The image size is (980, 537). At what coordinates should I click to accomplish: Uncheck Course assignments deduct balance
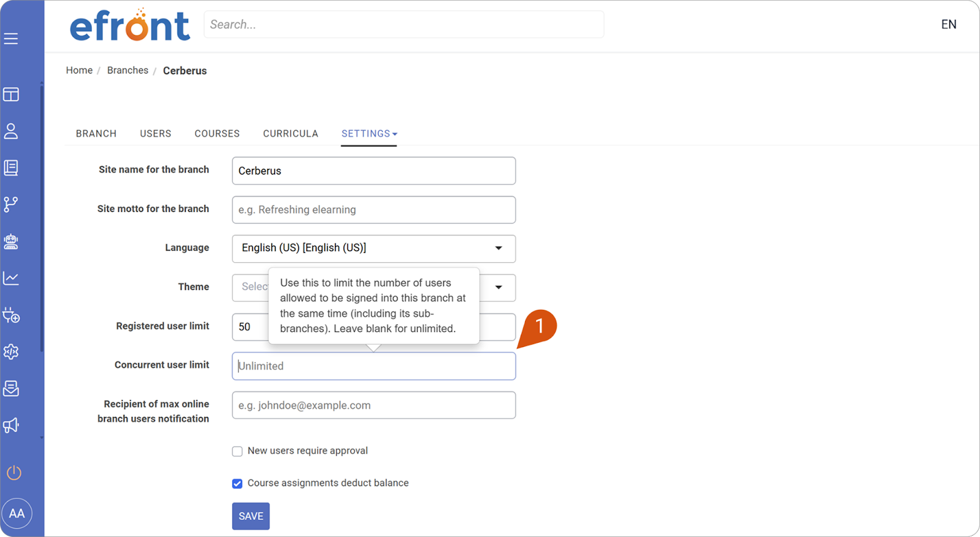coord(237,484)
